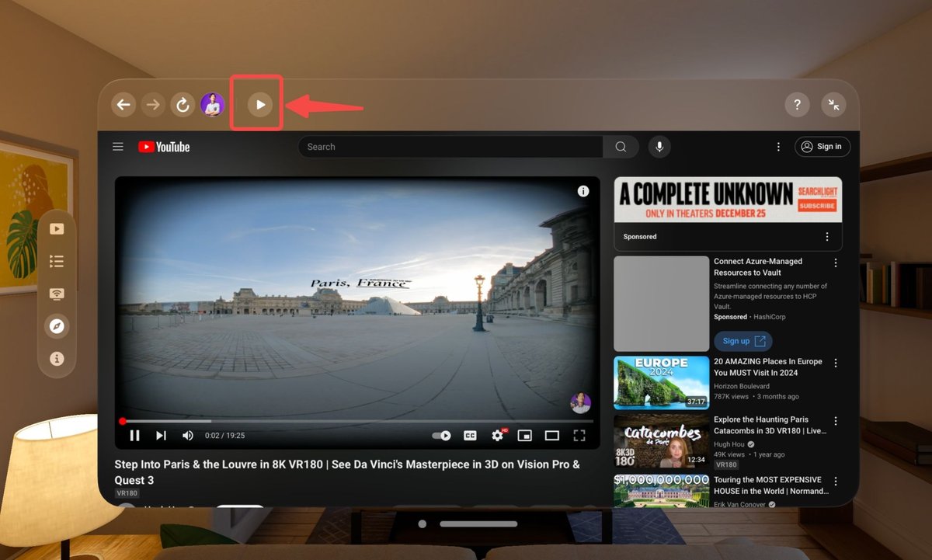Mute the video with the speaker icon
This screenshot has width=932, height=560.
click(x=188, y=436)
